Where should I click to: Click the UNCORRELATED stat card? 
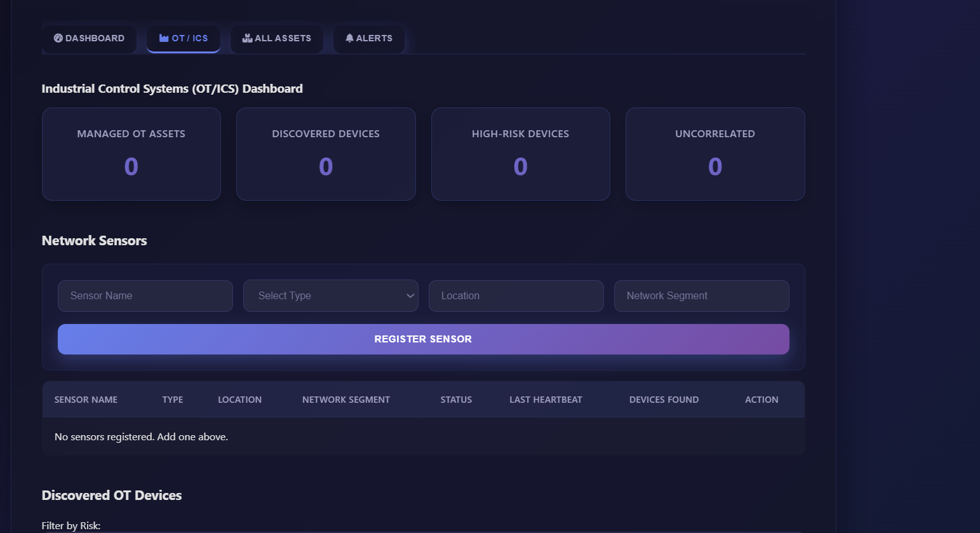point(715,154)
